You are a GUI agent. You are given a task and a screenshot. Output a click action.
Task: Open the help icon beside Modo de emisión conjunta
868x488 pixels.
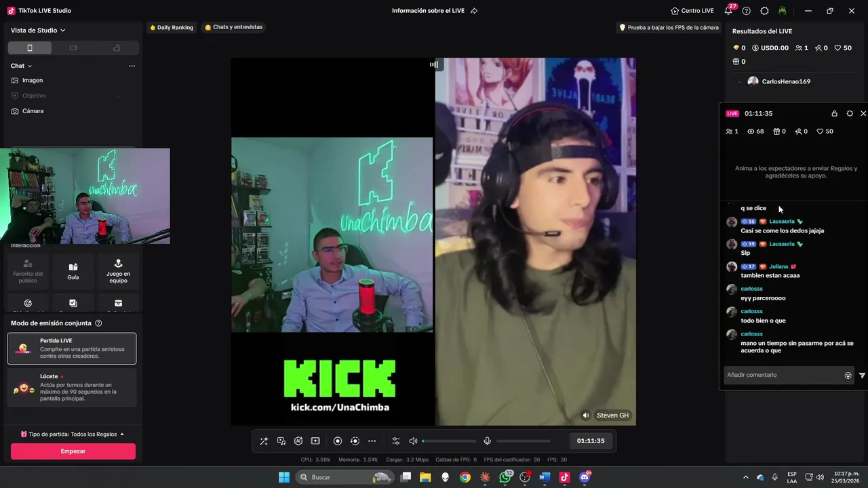pyautogui.click(x=98, y=323)
